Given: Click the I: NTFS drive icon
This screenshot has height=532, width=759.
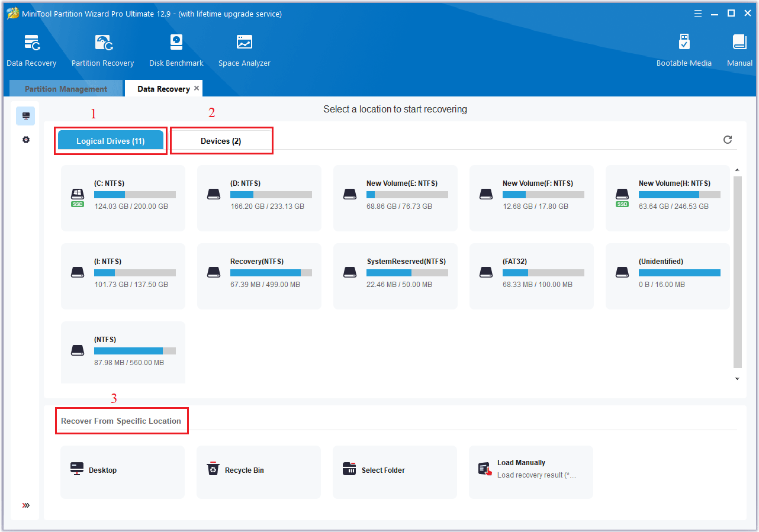Looking at the screenshot, I should tap(78, 272).
